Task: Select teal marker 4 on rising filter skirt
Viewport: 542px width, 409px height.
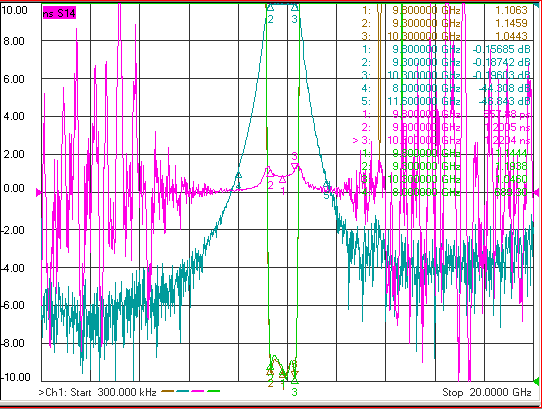Action: pyautogui.click(x=238, y=175)
